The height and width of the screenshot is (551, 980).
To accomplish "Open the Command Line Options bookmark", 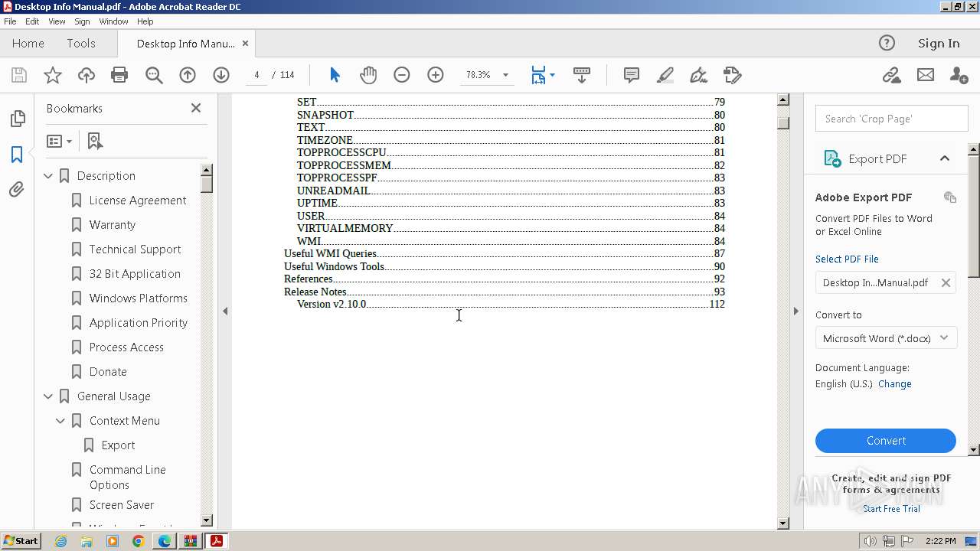I will pos(128,478).
